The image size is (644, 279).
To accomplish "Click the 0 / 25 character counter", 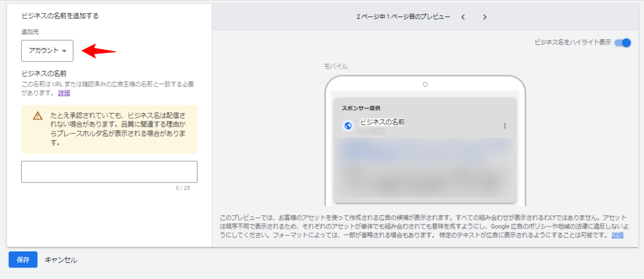I will pos(182,188).
